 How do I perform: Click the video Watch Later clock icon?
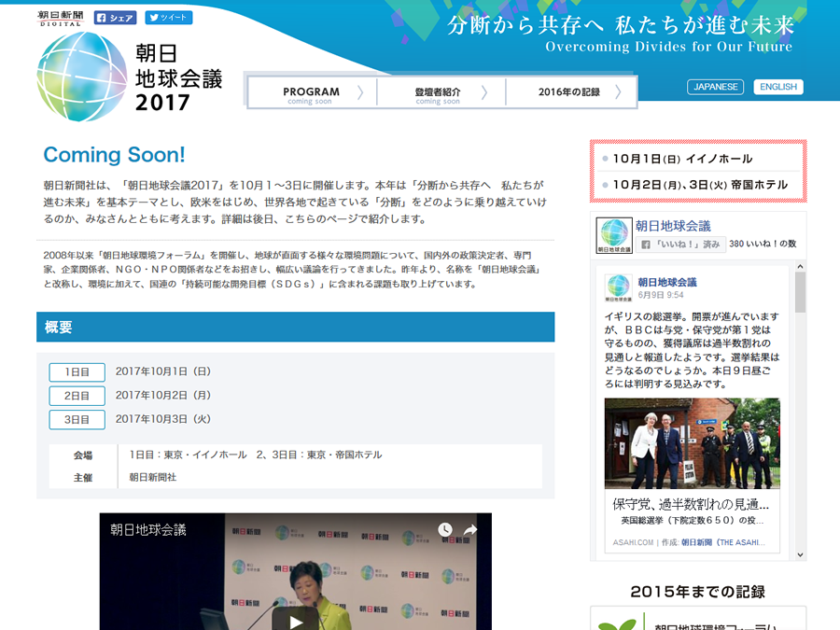pyautogui.click(x=444, y=530)
